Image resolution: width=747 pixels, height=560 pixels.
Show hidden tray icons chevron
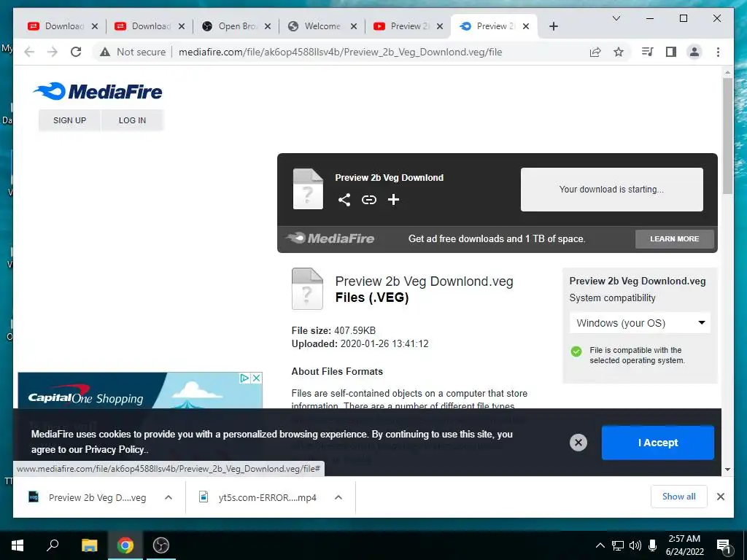[x=600, y=545]
